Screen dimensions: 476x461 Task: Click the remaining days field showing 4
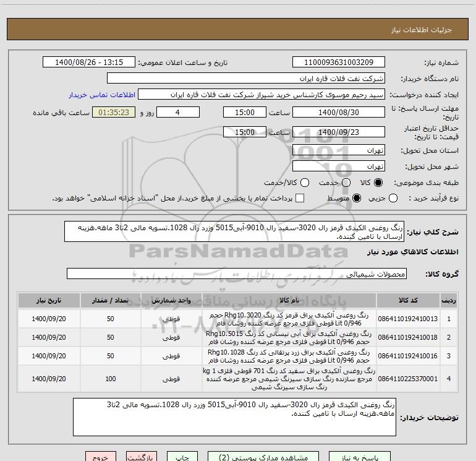(178, 112)
